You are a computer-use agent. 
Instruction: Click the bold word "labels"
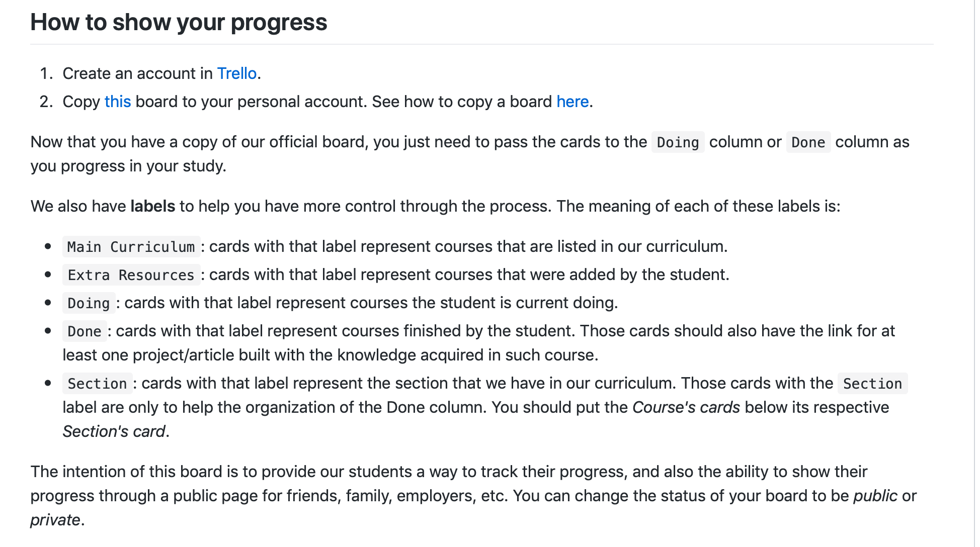coord(152,206)
